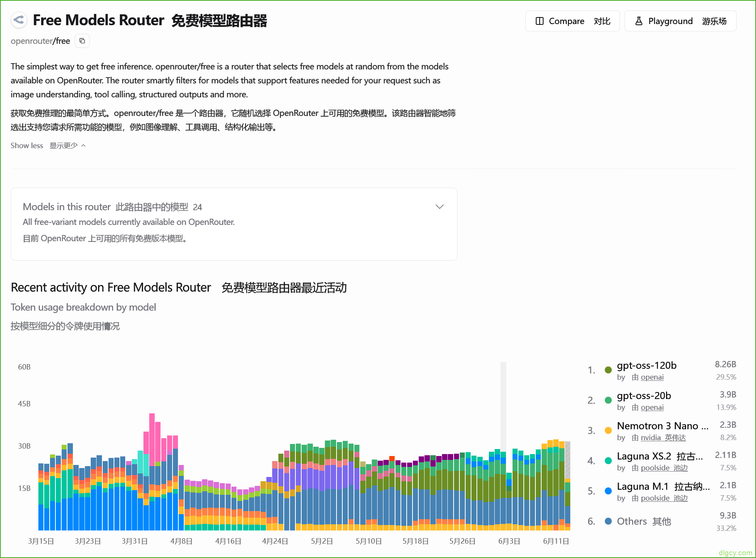
Task: Click the 29.5% share value
Action: tap(726, 377)
